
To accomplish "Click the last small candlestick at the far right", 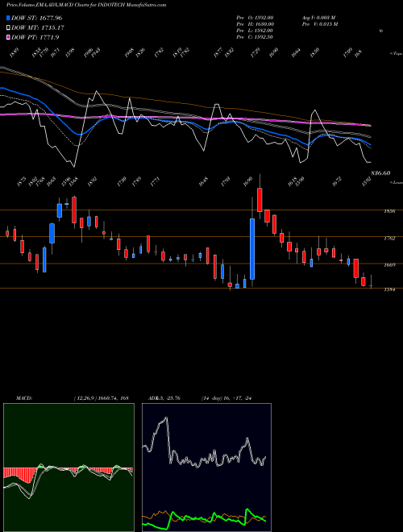I will tap(371, 286).
